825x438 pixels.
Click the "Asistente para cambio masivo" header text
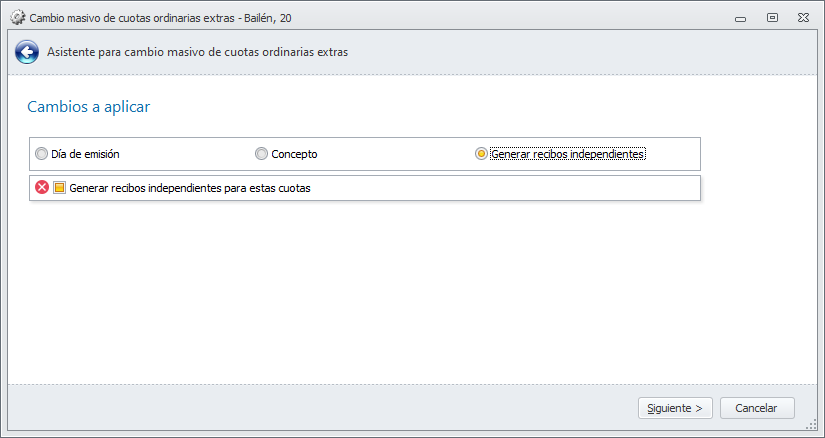point(197,52)
